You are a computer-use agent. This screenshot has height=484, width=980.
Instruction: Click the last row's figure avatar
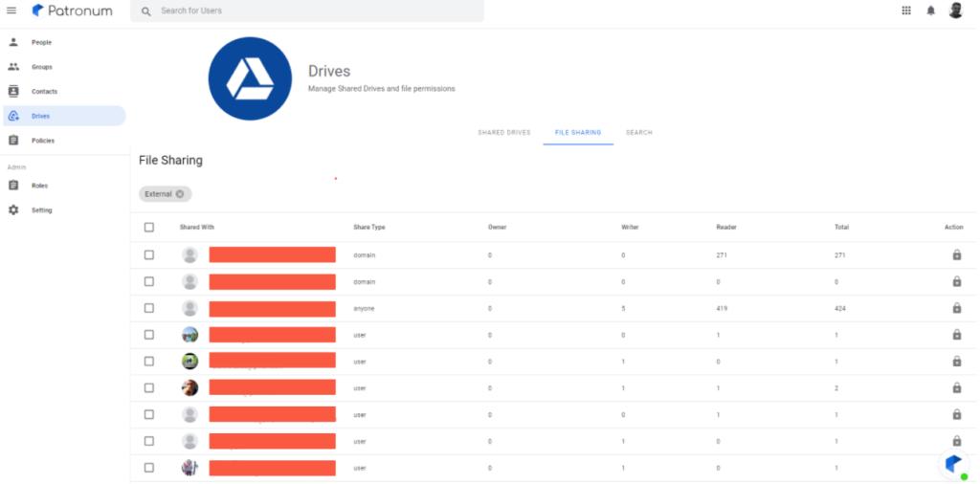click(x=190, y=468)
